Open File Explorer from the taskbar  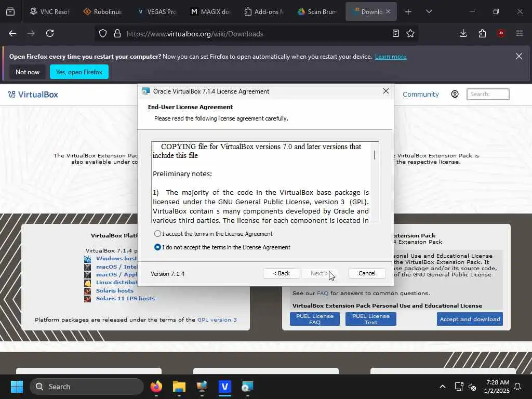[179, 387]
